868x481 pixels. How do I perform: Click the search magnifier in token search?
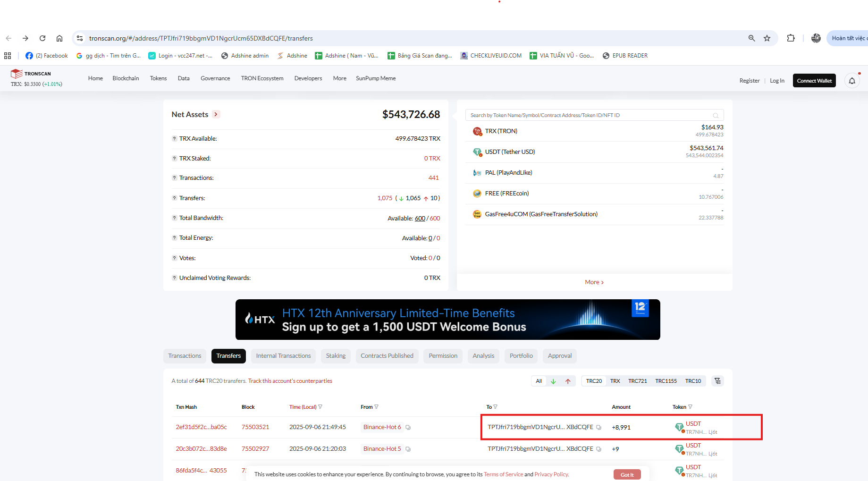click(x=716, y=115)
